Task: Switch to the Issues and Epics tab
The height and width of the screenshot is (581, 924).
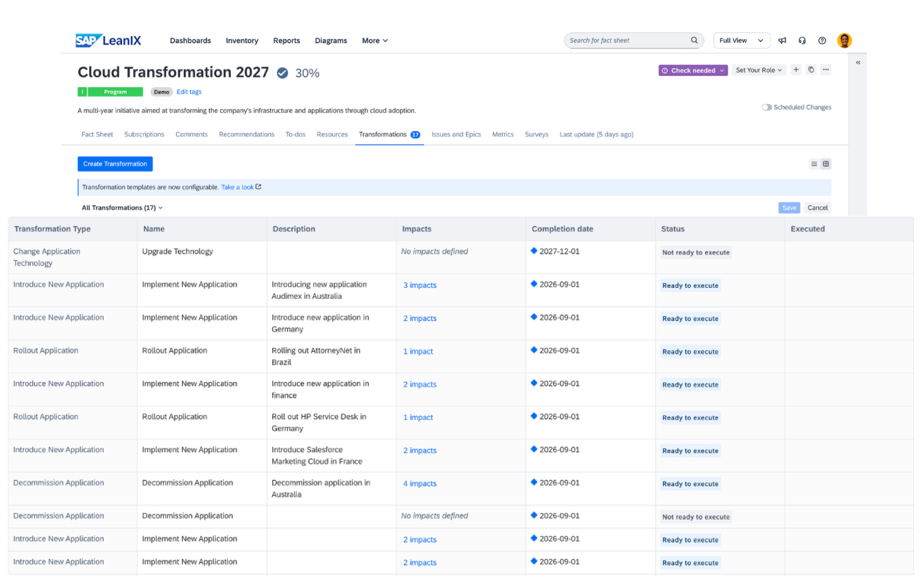Action: click(456, 134)
